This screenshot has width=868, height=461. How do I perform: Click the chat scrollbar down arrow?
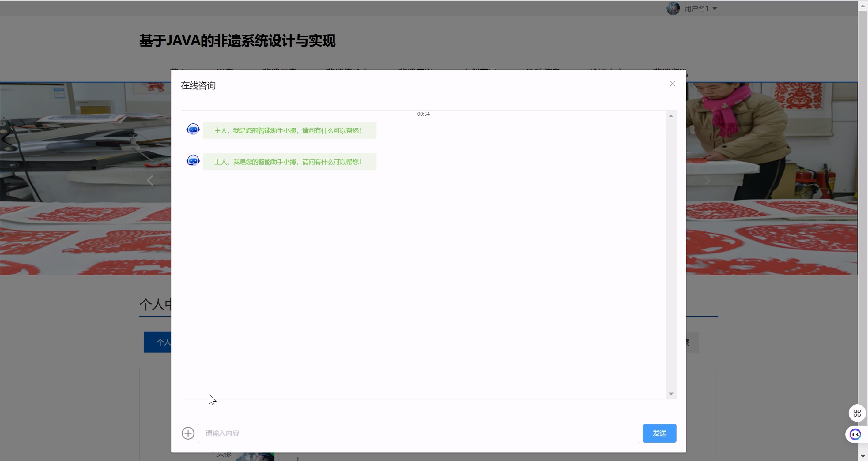point(671,394)
